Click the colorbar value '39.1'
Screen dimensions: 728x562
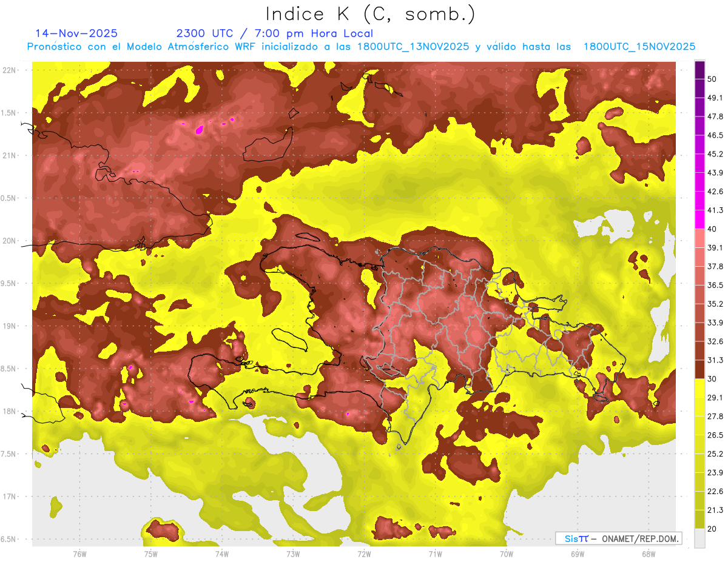click(715, 248)
